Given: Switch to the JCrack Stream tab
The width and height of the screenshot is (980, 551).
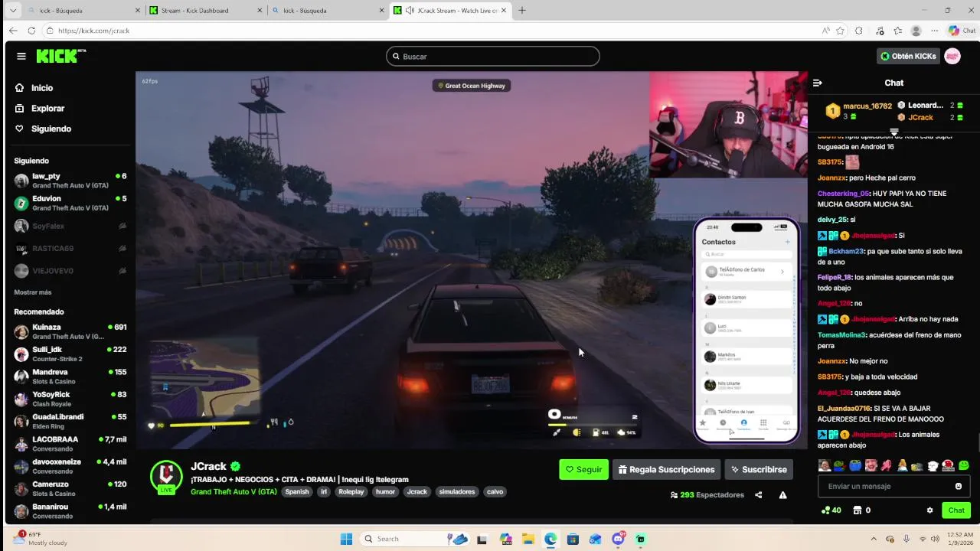Looking at the screenshot, I should (x=449, y=11).
